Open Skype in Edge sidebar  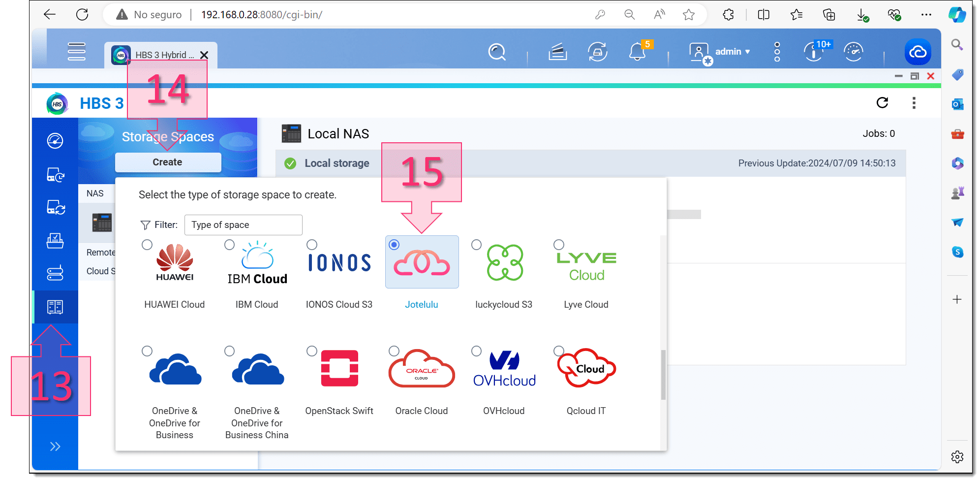coord(957,252)
